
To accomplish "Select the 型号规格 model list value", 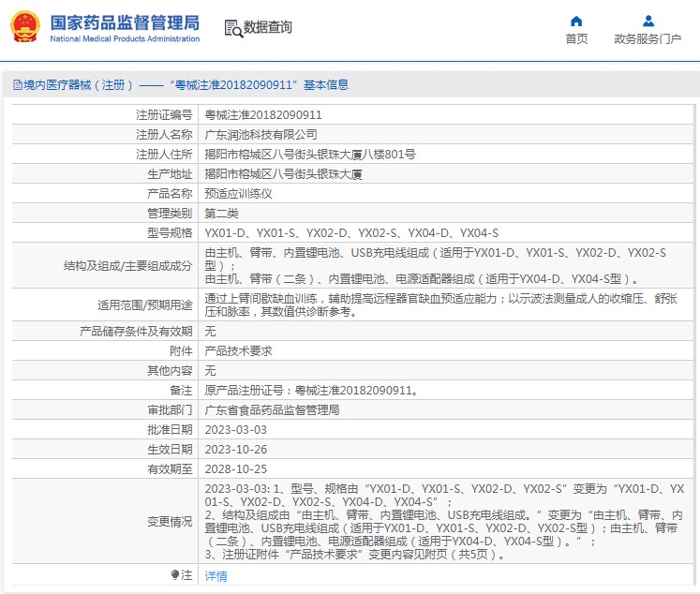I will [x=351, y=233].
